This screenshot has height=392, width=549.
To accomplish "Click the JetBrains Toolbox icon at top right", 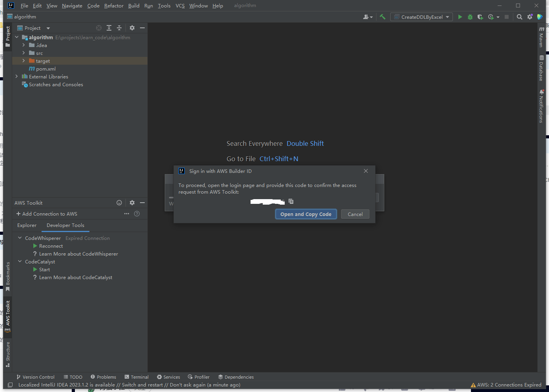I will click(x=540, y=17).
